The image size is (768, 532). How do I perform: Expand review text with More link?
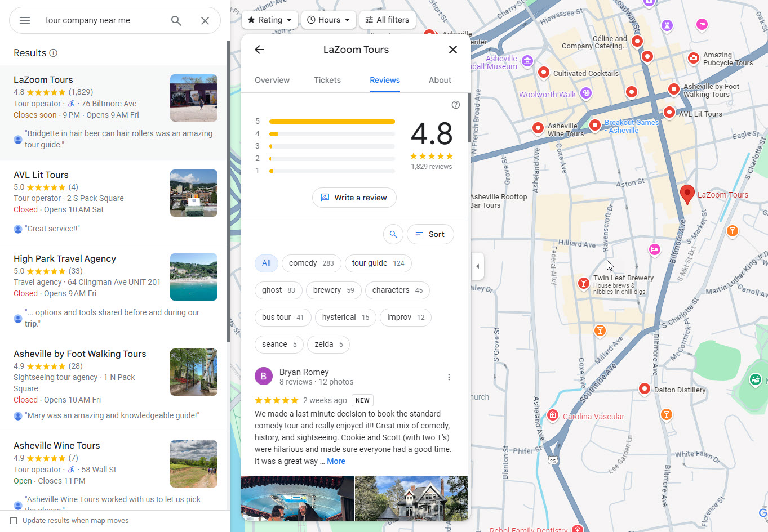[336, 461]
